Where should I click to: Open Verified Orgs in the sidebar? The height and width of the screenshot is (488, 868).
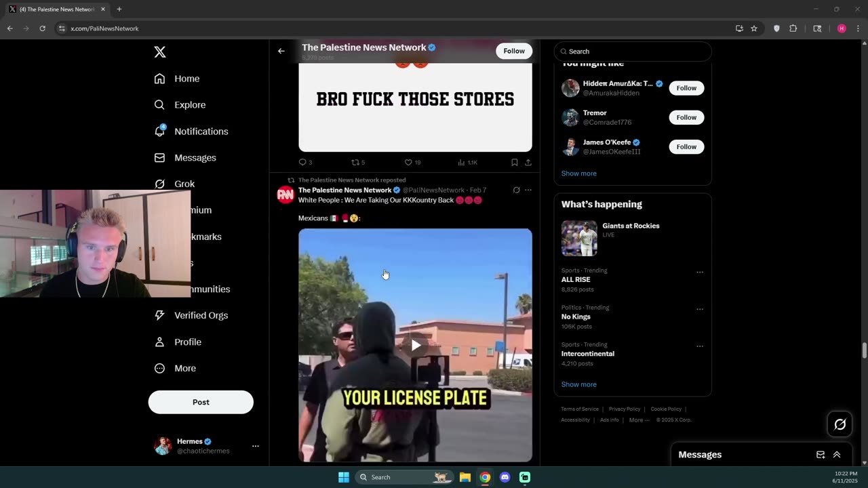[x=191, y=316]
